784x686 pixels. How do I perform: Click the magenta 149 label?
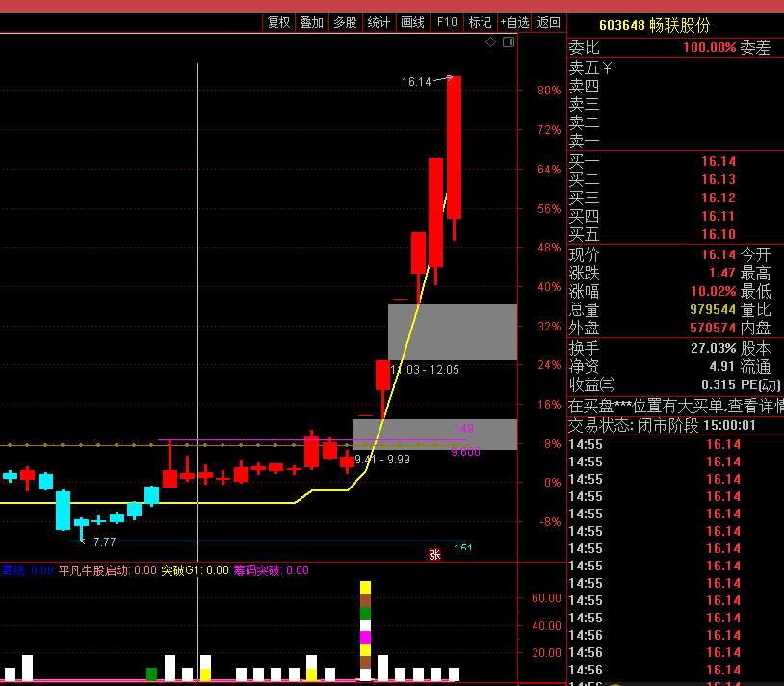(x=463, y=429)
